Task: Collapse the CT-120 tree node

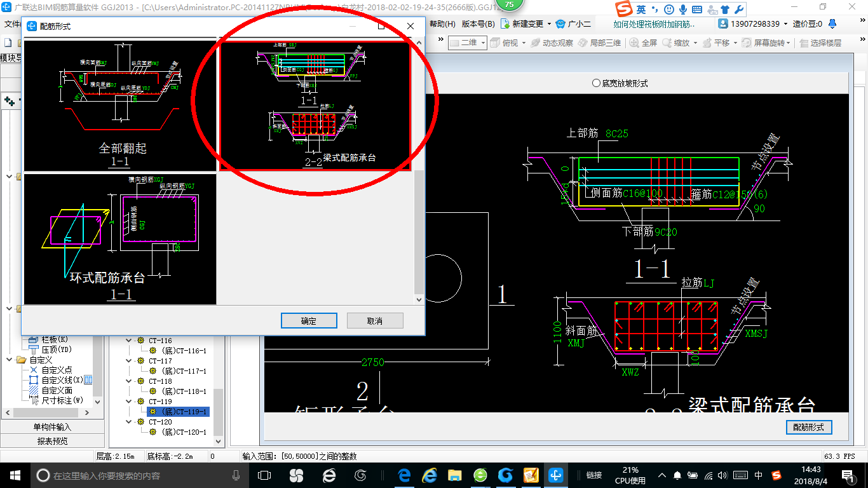Action: [130, 422]
